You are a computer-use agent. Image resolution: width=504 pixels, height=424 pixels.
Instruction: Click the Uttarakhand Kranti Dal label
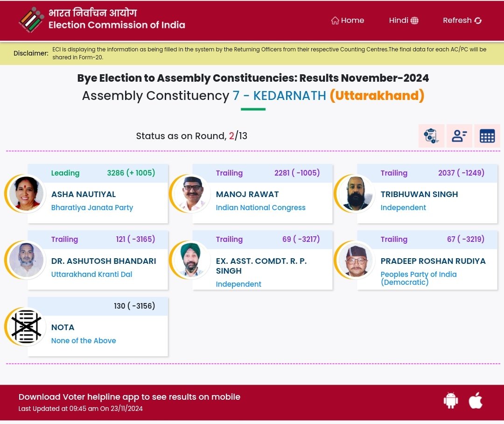[x=91, y=275]
